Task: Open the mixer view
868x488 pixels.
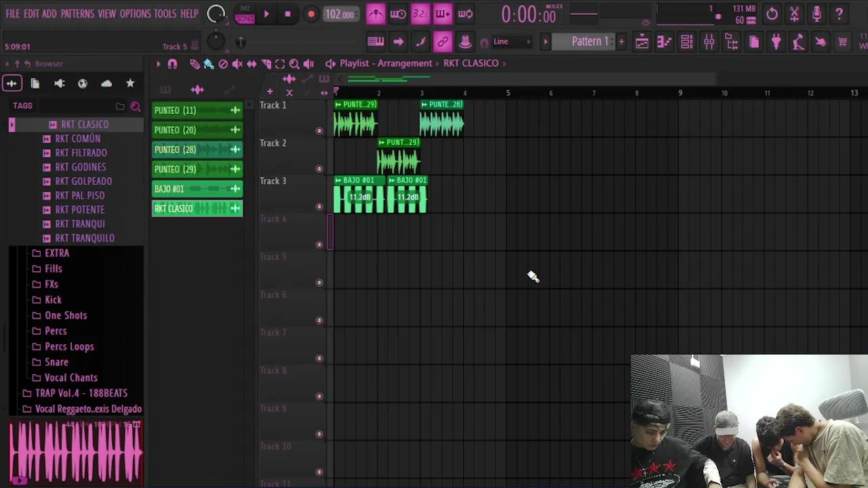Action: [x=709, y=42]
